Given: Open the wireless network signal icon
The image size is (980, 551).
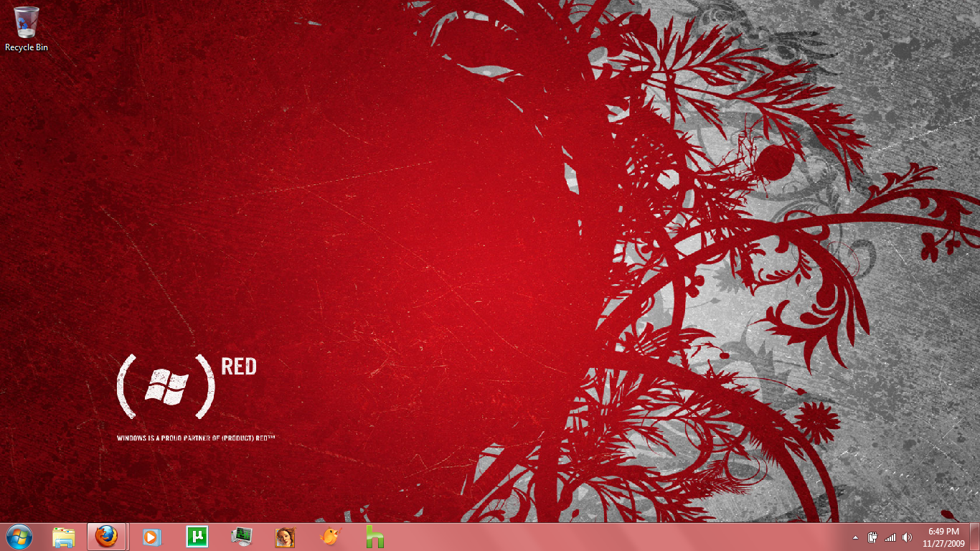Looking at the screenshot, I should point(890,537).
